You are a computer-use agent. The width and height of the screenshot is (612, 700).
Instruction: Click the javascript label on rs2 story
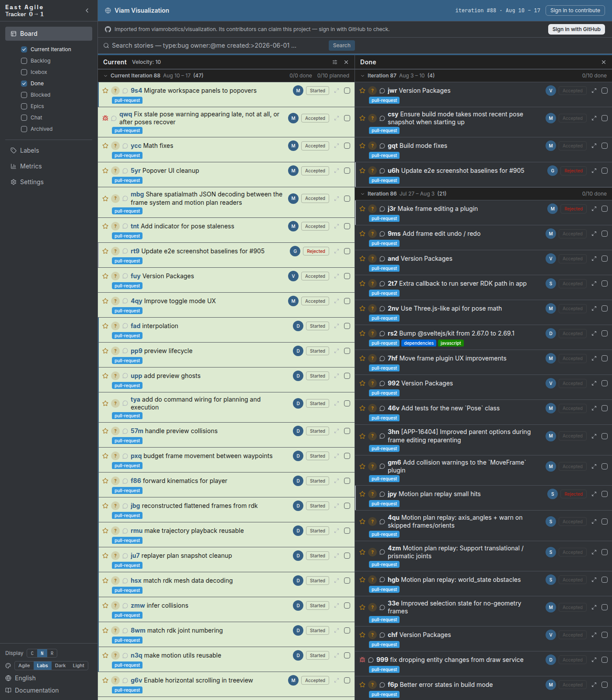(451, 343)
